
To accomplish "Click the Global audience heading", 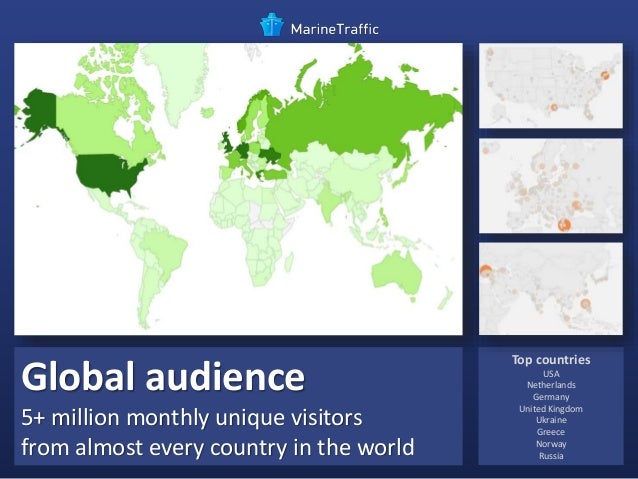I will (163, 376).
